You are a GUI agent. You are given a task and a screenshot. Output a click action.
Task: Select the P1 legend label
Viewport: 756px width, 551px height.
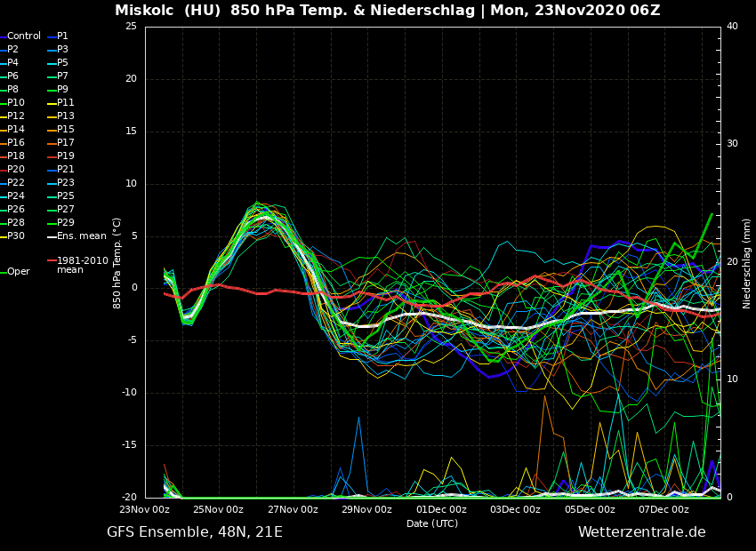pyautogui.click(x=62, y=36)
